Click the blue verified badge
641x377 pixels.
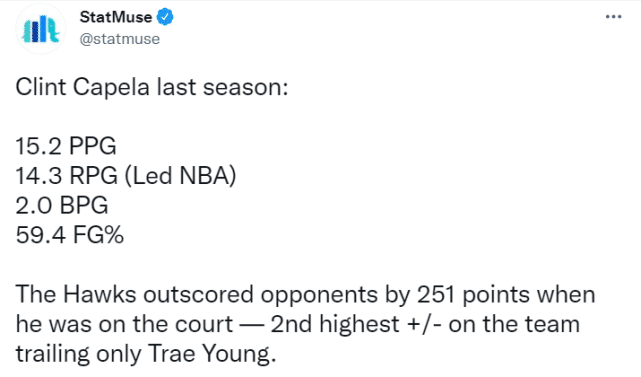pos(165,17)
